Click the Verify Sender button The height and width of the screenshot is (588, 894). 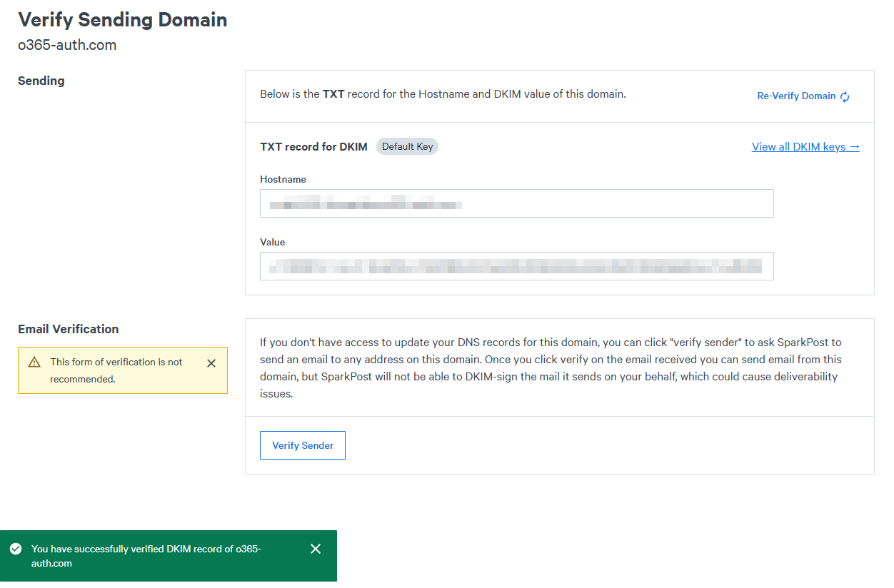(303, 445)
